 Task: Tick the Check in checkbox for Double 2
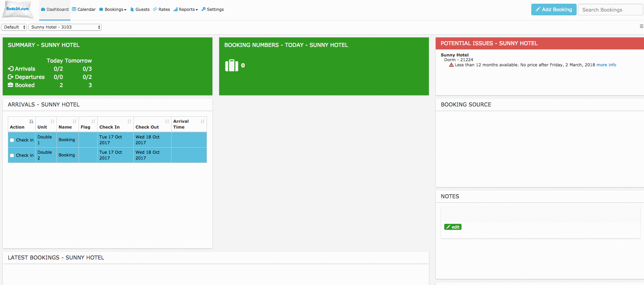tap(12, 155)
